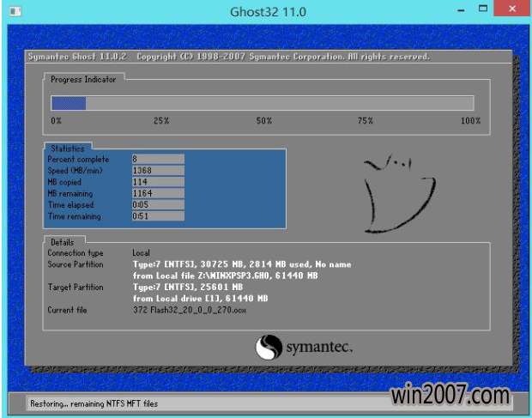Click the target Type:7 NTFS 25601 MB line
The height and width of the screenshot is (418, 532).
188,287
